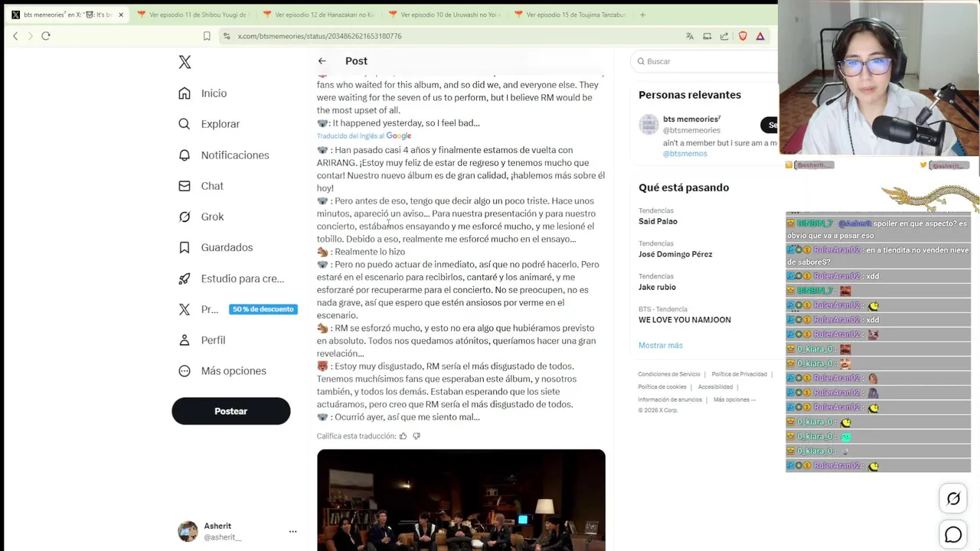Open Asherit account avatar at bottom
980x551 pixels.
click(x=188, y=531)
